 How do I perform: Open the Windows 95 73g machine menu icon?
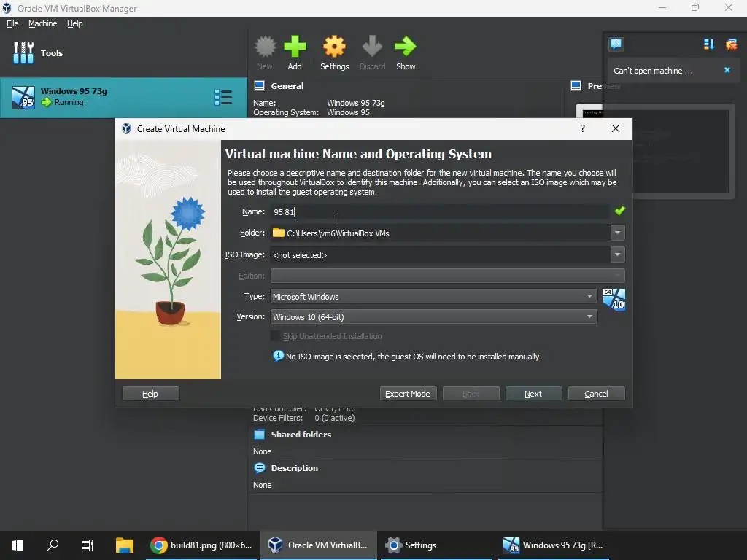point(223,97)
